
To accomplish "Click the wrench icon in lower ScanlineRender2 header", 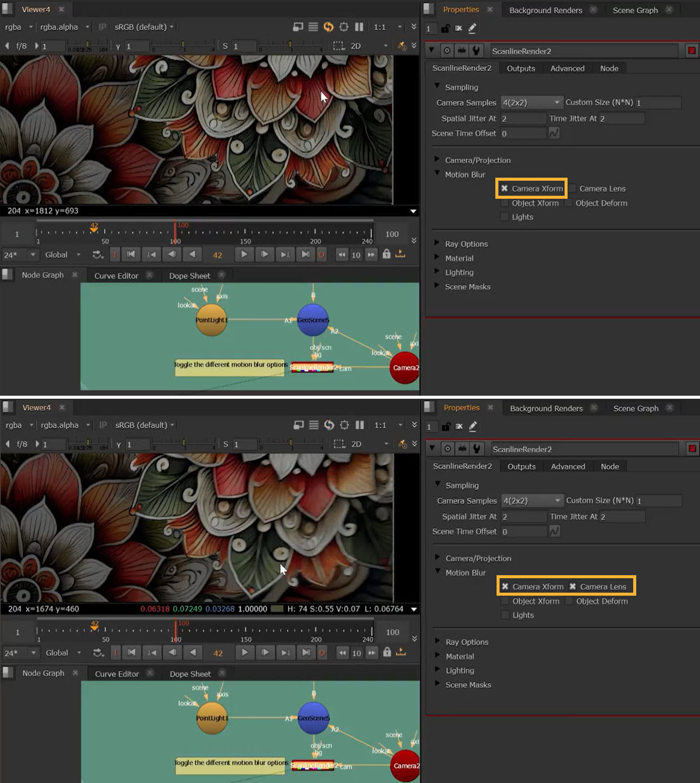I will pos(477,449).
